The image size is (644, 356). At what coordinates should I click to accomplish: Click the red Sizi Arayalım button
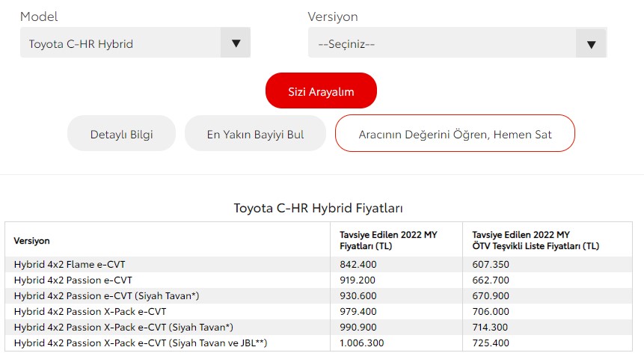point(321,90)
